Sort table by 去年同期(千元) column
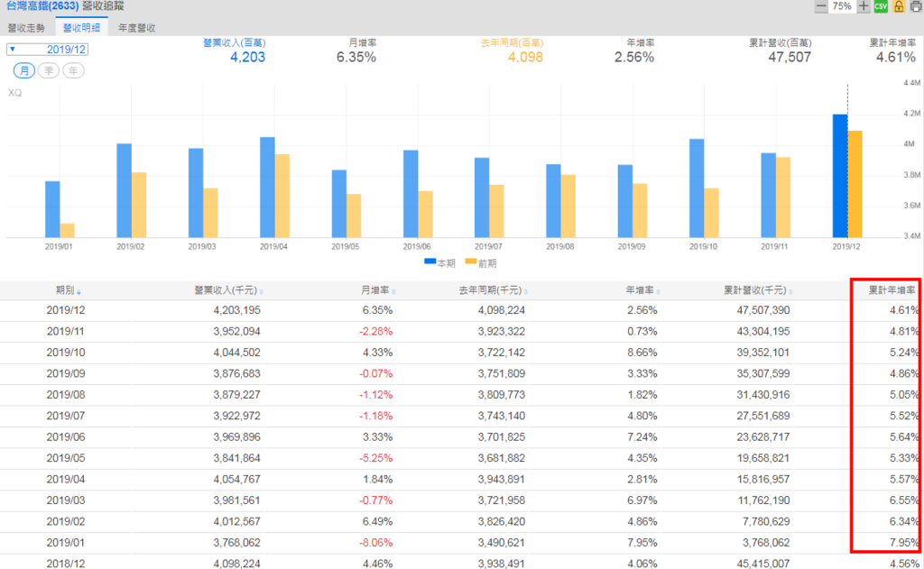Screen dimensions: 924x569 click(x=494, y=290)
